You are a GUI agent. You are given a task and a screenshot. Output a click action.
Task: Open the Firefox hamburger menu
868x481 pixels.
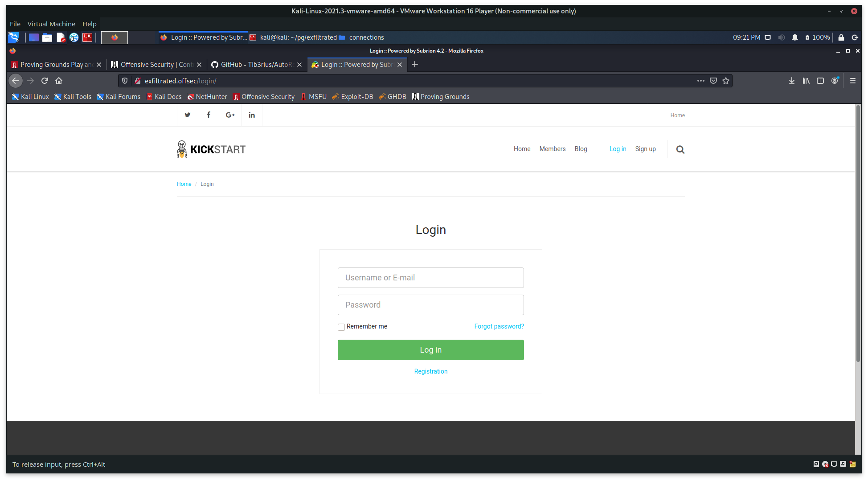[x=853, y=81]
